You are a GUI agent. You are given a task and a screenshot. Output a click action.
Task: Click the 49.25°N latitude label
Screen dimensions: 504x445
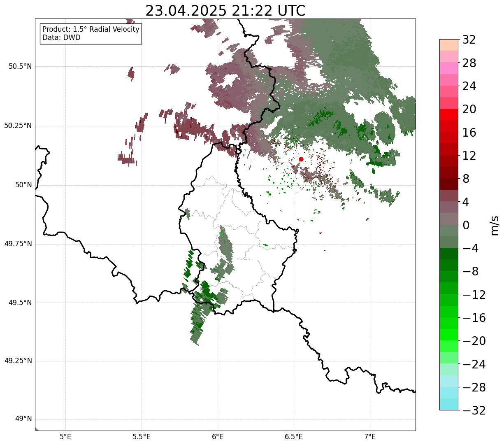coord(18,361)
